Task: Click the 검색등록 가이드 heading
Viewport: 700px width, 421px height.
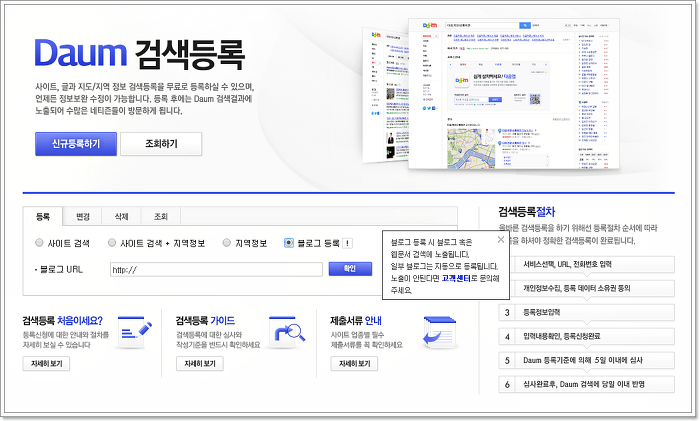Action: (x=205, y=321)
